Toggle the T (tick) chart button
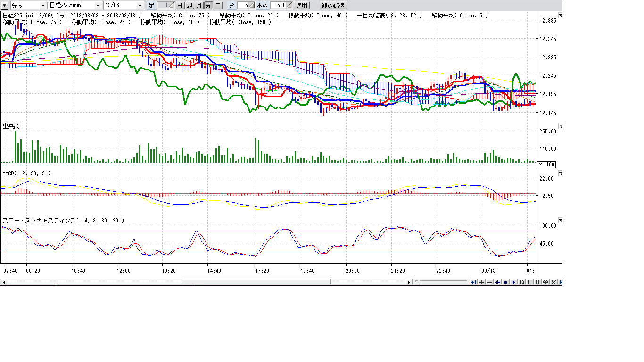 pyautogui.click(x=218, y=6)
